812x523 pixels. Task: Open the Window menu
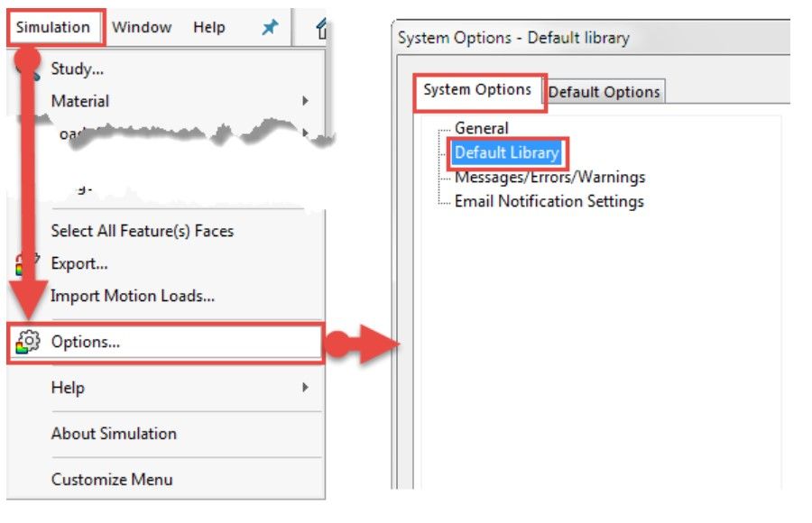click(142, 27)
